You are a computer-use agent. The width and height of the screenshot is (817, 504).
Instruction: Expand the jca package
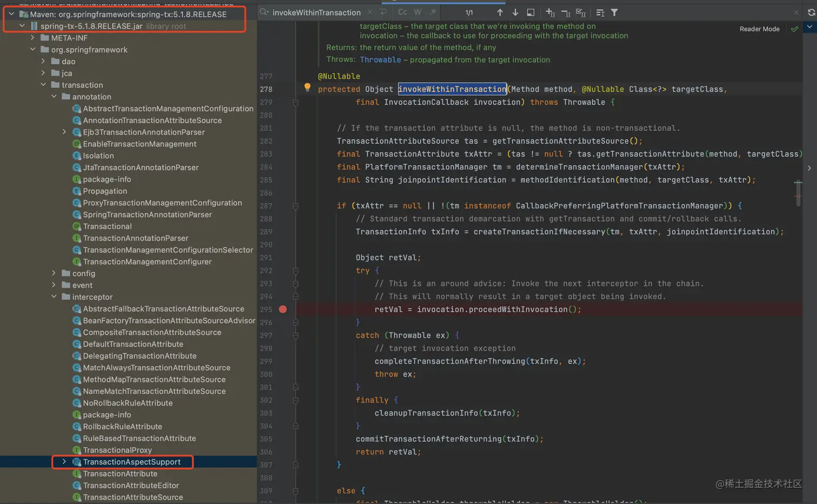click(43, 73)
